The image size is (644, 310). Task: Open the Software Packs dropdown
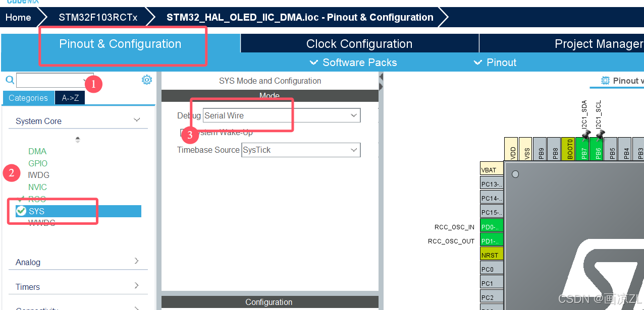353,63
